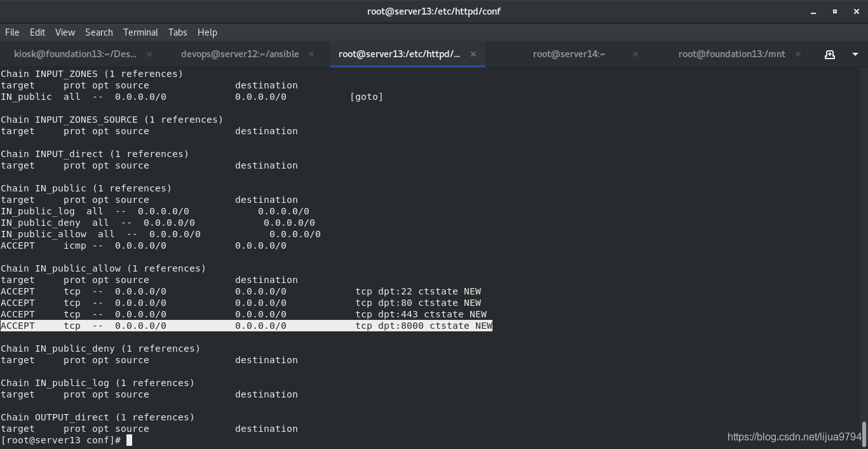Click the 'IN_public_allow all' rule row
This screenshot has height=449, width=868.
pos(161,234)
